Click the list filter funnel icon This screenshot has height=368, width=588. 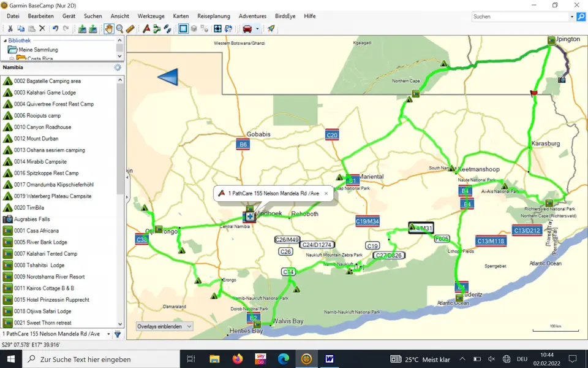(x=118, y=334)
